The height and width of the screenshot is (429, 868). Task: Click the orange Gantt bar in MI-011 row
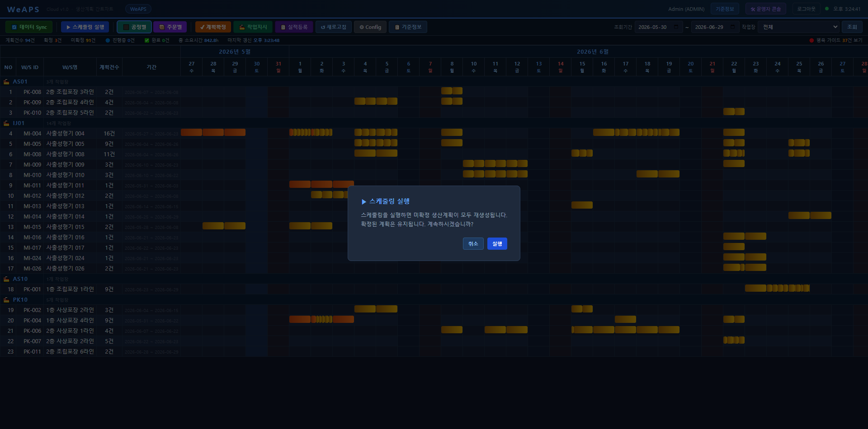[x=321, y=184]
